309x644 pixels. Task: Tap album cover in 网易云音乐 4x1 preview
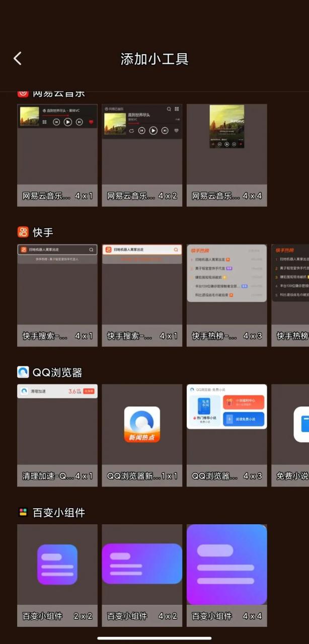tap(29, 116)
